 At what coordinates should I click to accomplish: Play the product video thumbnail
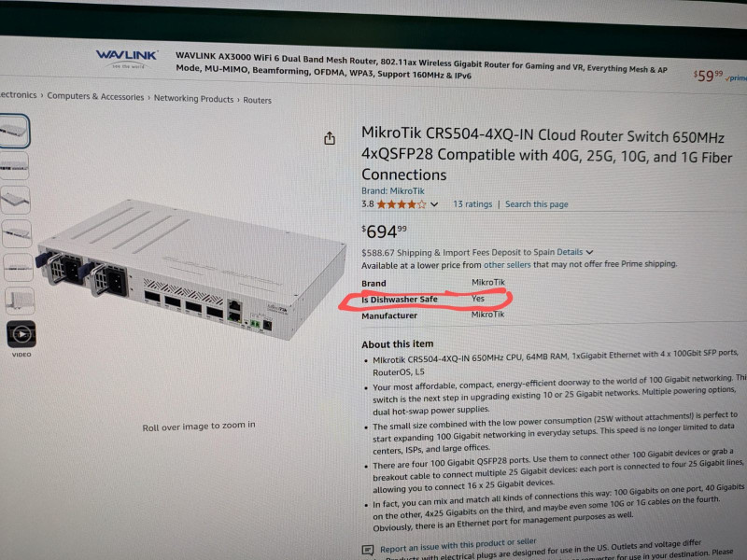pos(21,334)
